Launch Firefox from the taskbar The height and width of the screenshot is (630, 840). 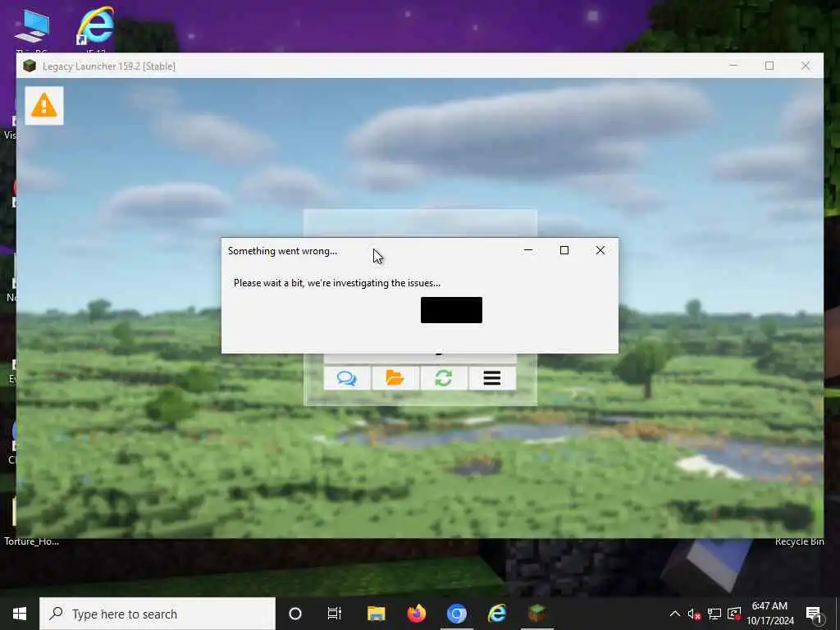click(x=416, y=614)
